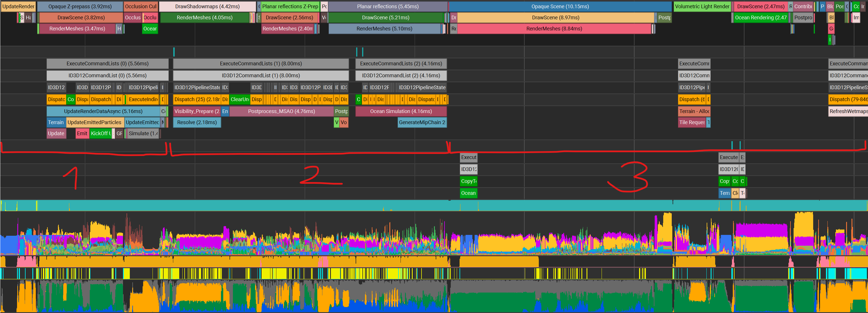Open the Opaque Z-prepass (3.92ms) marker
868x313 pixels.
[x=80, y=7]
